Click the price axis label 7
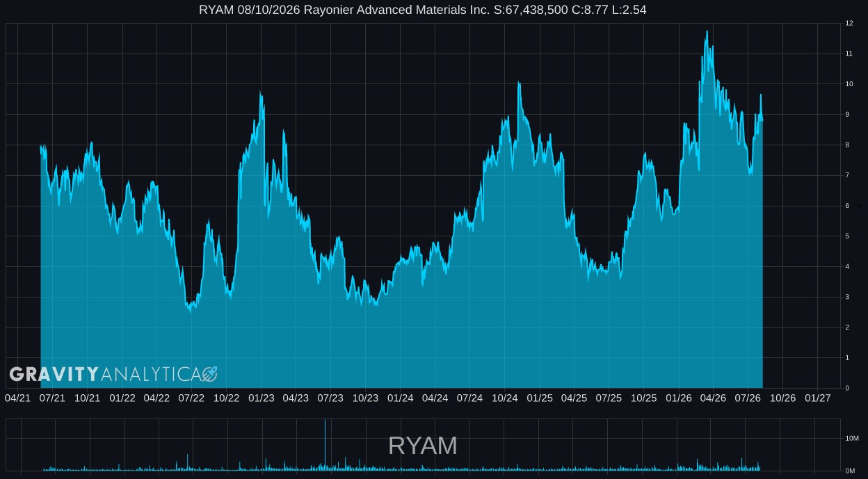The height and width of the screenshot is (479, 868). (x=847, y=175)
